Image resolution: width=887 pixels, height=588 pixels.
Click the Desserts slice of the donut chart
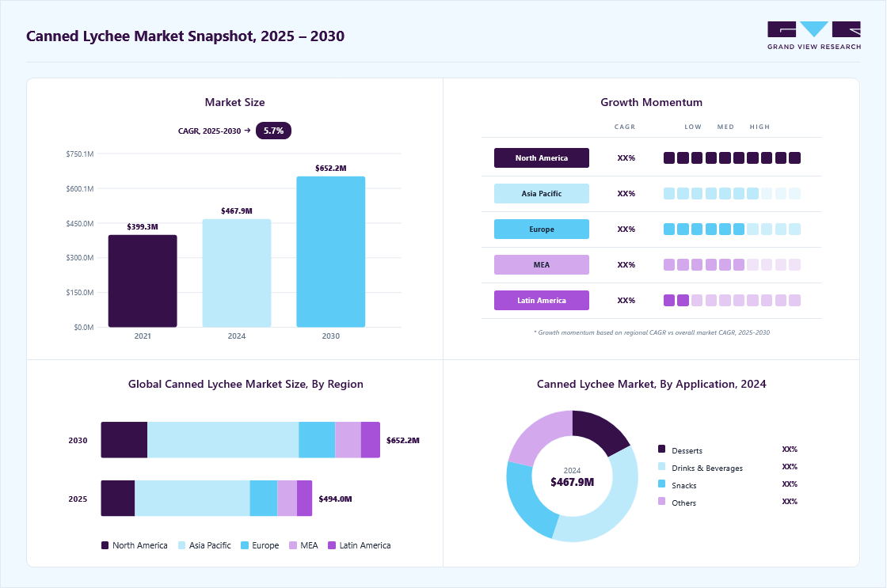600,431
